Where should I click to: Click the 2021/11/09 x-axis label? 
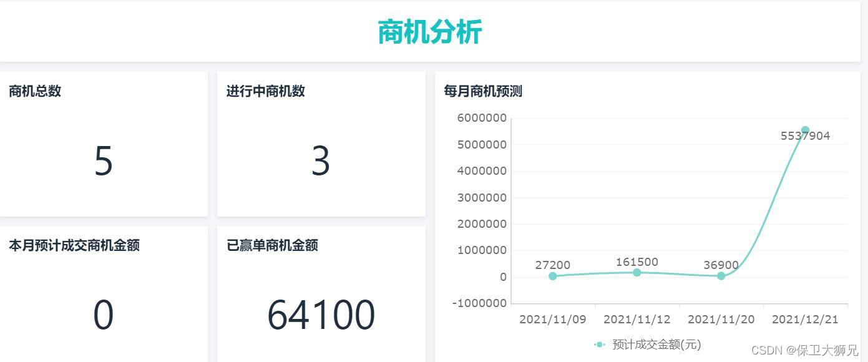[x=553, y=320]
